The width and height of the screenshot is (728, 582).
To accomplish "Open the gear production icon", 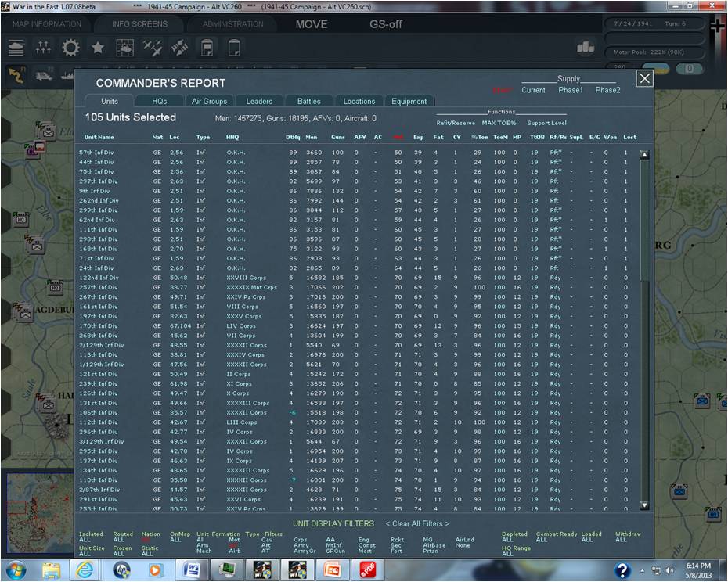I will point(70,48).
